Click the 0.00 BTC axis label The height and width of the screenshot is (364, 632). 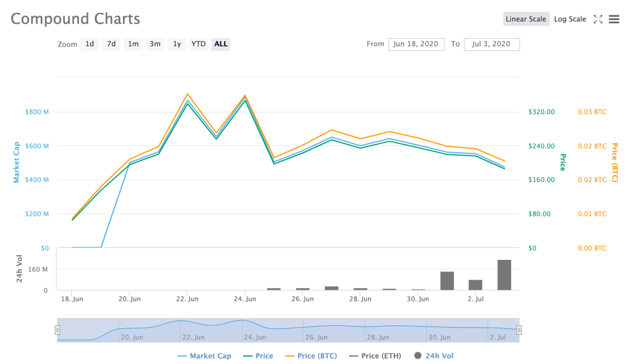592,248
